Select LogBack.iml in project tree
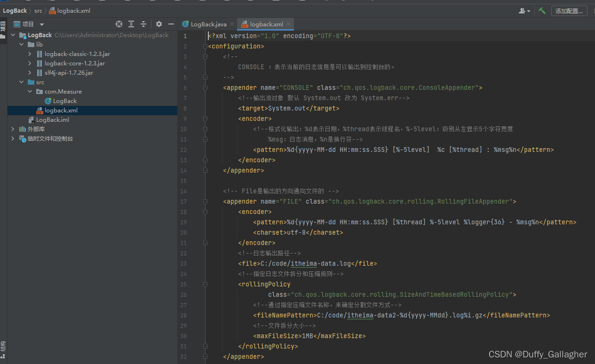 [x=53, y=119]
